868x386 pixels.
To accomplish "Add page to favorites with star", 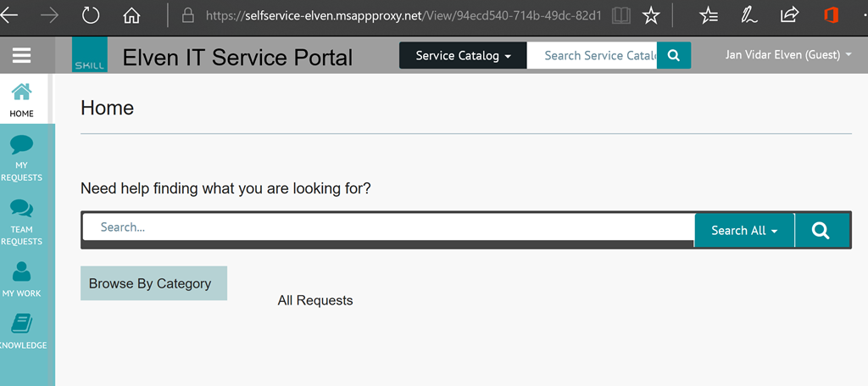I will (x=651, y=15).
